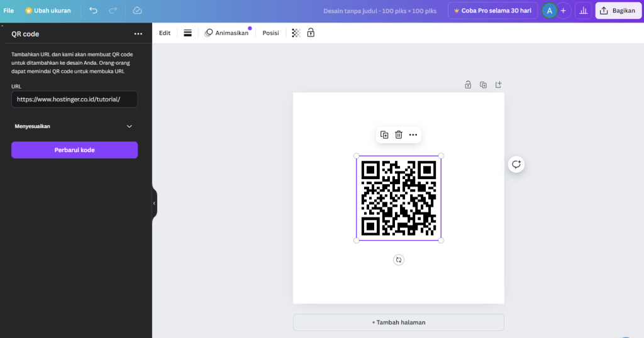Image resolution: width=644 pixels, height=338 pixels.
Task: Open more options on floating QR toolbar
Action: [413, 134]
